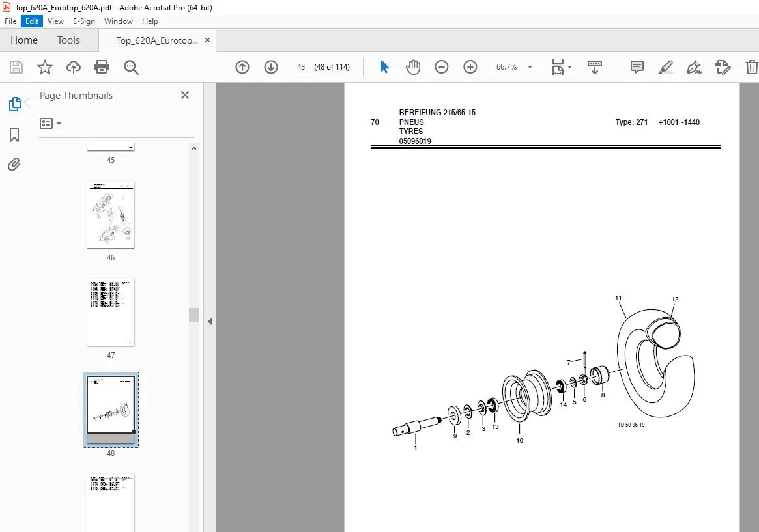Select the thumbnail below page 48
The width and height of the screenshot is (759, 532).
(x=111, y=503)
